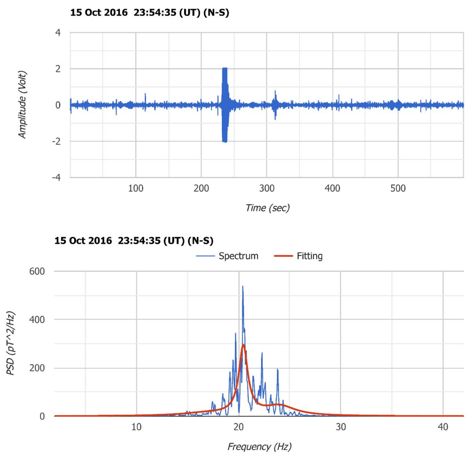Image resolution: width=476 pixels, height=455 pixels.
Task: Click the 20 tick on frequency axis
Action: 239,427
